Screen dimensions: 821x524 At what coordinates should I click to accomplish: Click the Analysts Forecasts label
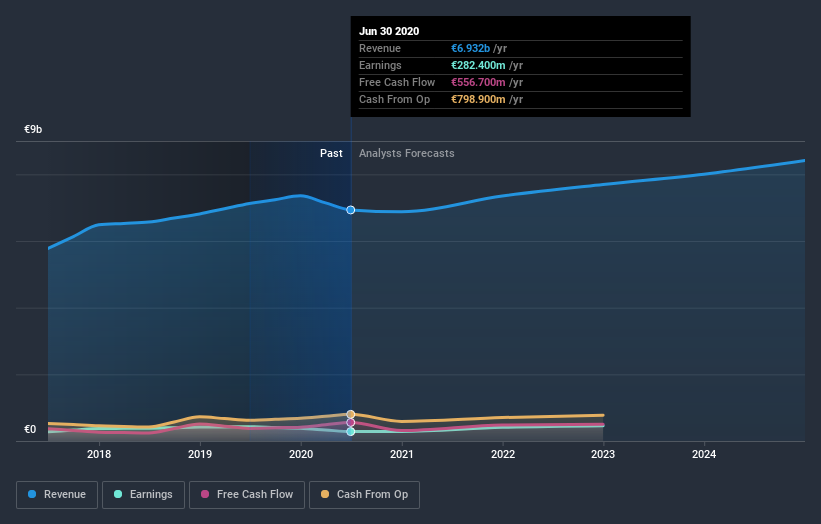pyautogui.click(x=407, y=153)
